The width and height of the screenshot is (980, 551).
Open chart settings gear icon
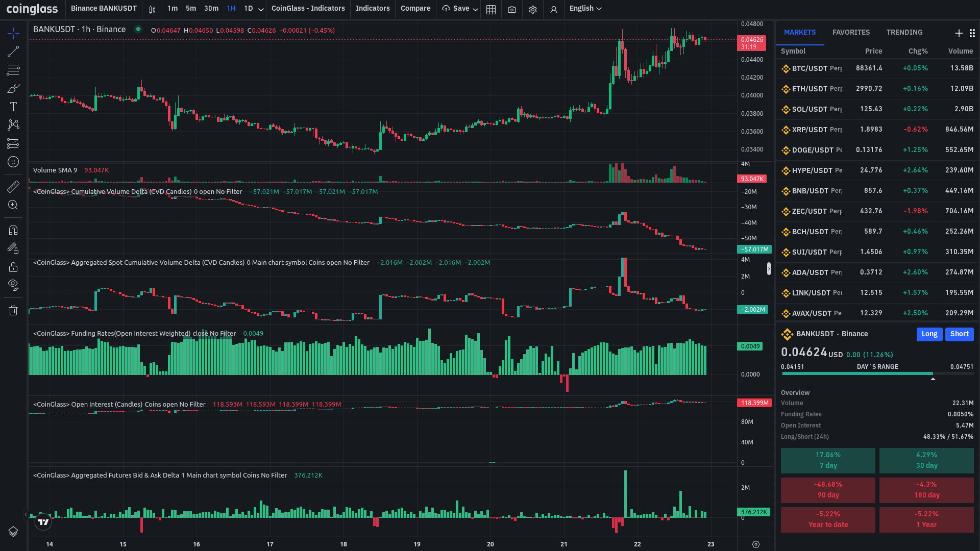pyautogui.click(x=533, y=9)
